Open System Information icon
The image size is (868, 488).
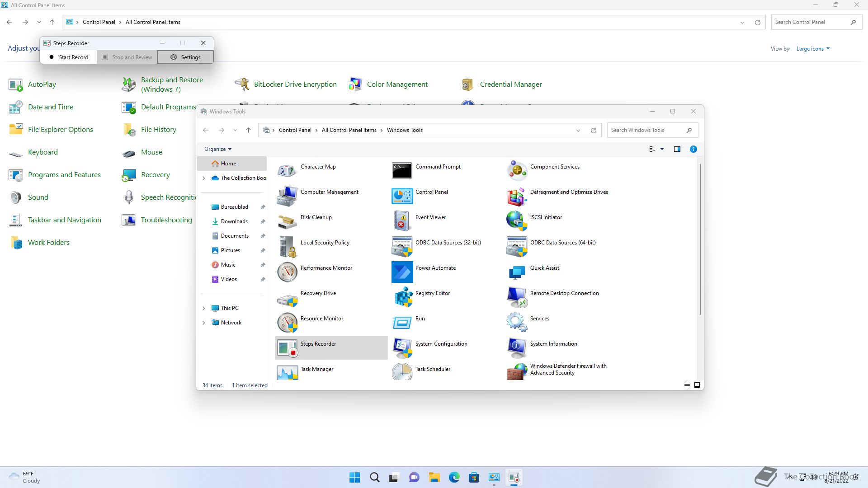tap(517, 348)
